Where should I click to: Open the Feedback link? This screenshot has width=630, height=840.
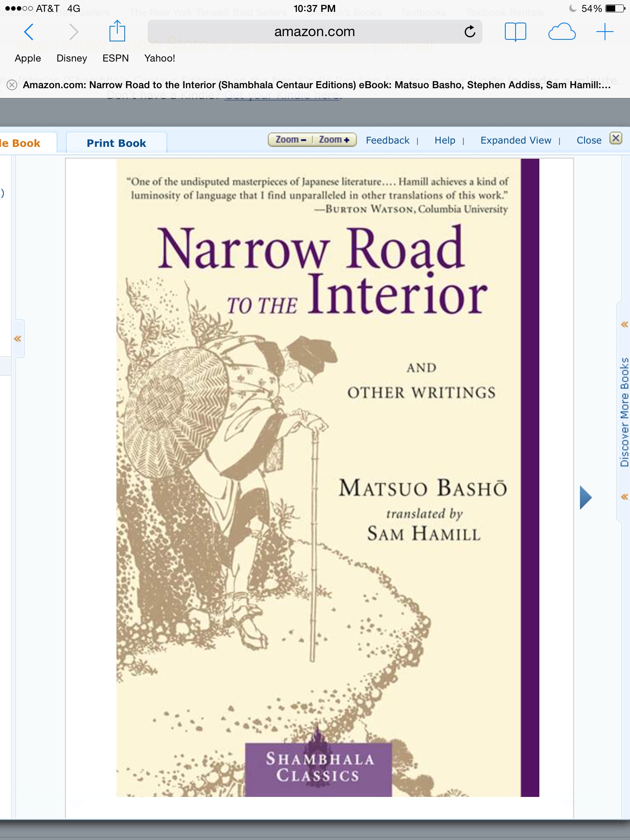click(387, 140)
